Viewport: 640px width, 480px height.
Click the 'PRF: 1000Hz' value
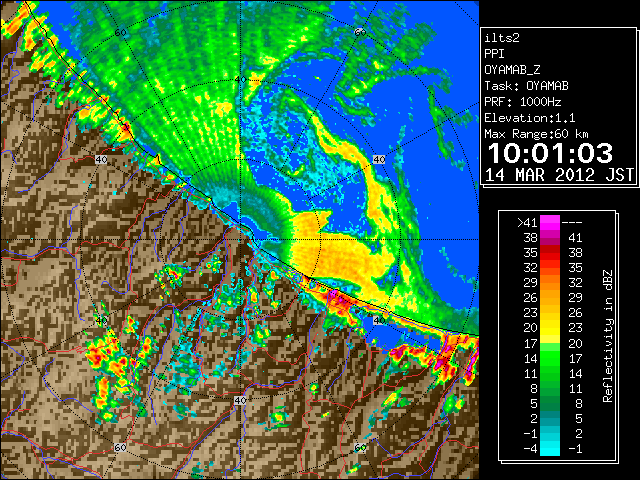522,102
